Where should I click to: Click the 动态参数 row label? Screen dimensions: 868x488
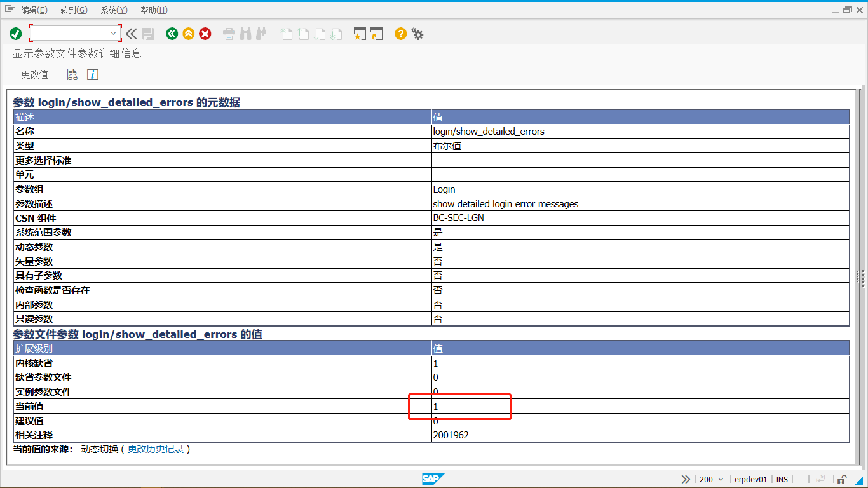tap(34, 247)
